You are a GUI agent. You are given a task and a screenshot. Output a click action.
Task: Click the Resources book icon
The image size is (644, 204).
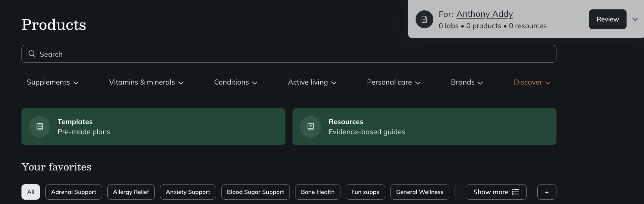point(311,127)
